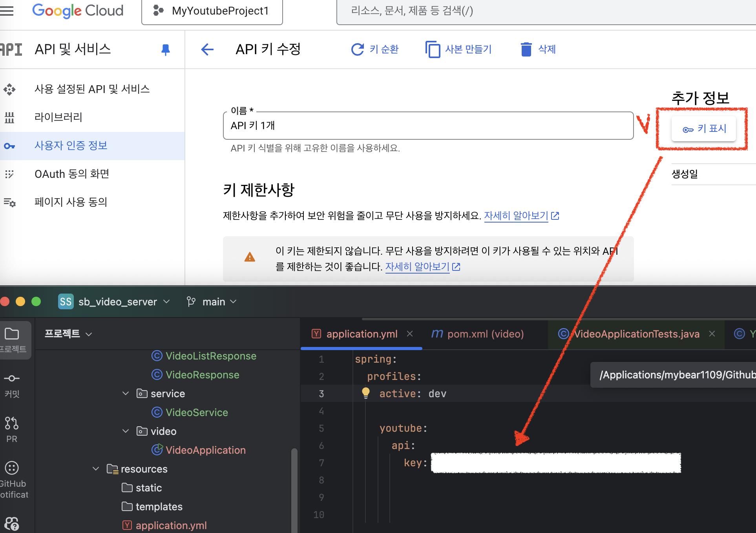Go back using the left arrow icon
Viewport: 756px width, 533px height.
pyautogui.click(x=207, y=49)
